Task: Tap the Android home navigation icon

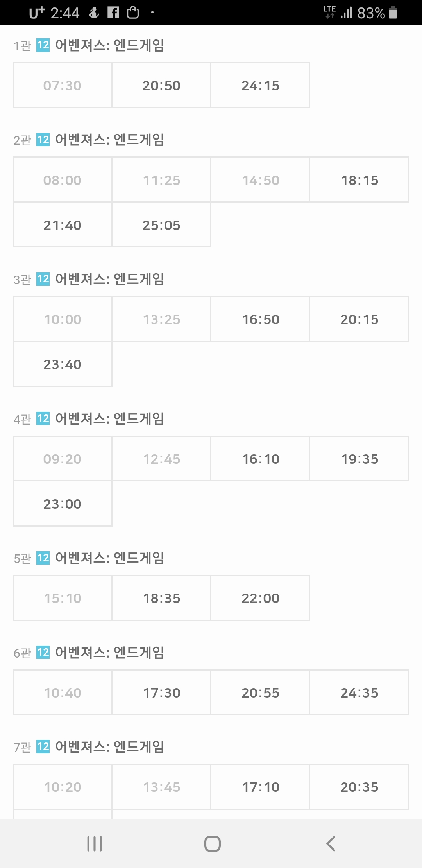Action: (212, 843)
